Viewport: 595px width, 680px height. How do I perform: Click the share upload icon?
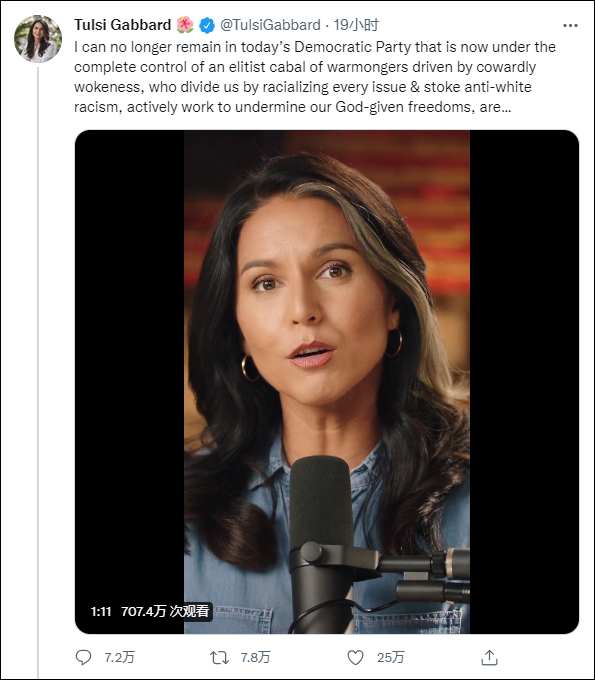[489, 657]
